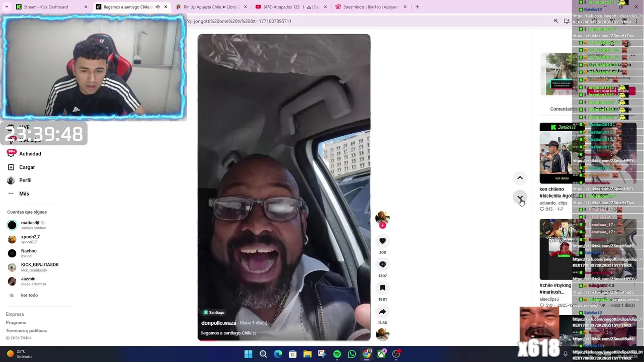This screenshot has height=362, width=644.
Task: Open a new browser tab with the plus button
Action: coord(417,7)
